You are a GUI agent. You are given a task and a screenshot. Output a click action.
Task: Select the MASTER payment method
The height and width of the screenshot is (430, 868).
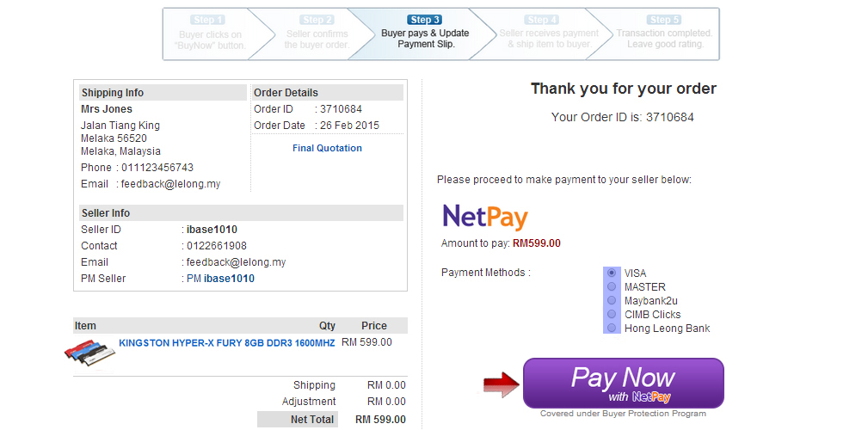[x=611, y=286]
